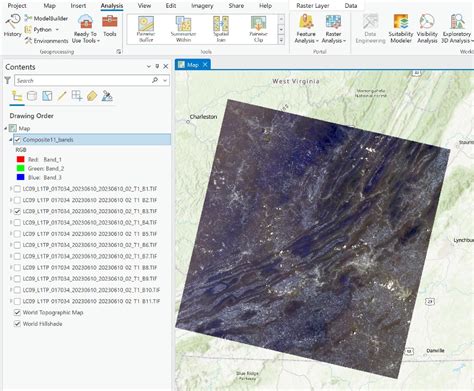Open the Insert ribbon tab
The width and height of the screenshot is (474, 391).
[78, 6]
